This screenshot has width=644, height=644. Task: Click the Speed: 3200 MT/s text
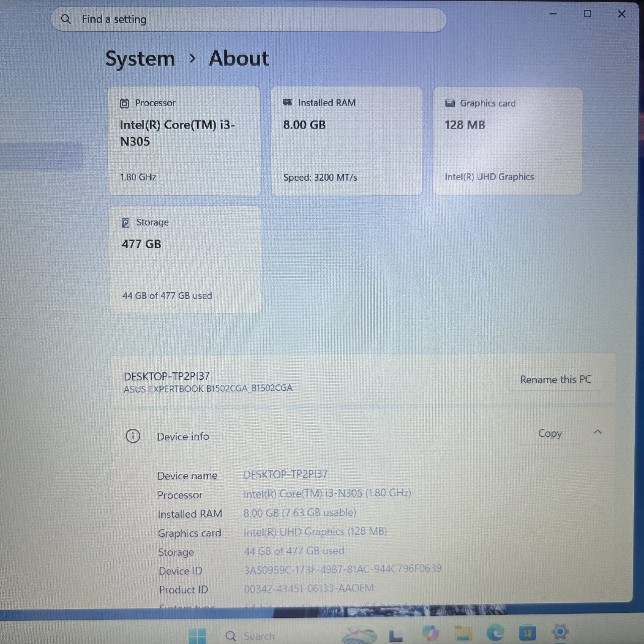320,177
